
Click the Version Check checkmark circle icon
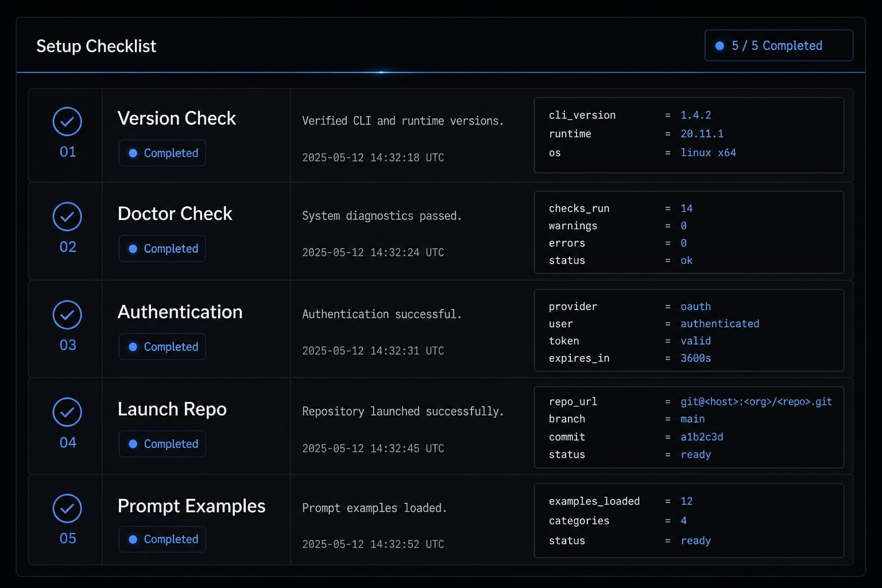pos(67,122)
